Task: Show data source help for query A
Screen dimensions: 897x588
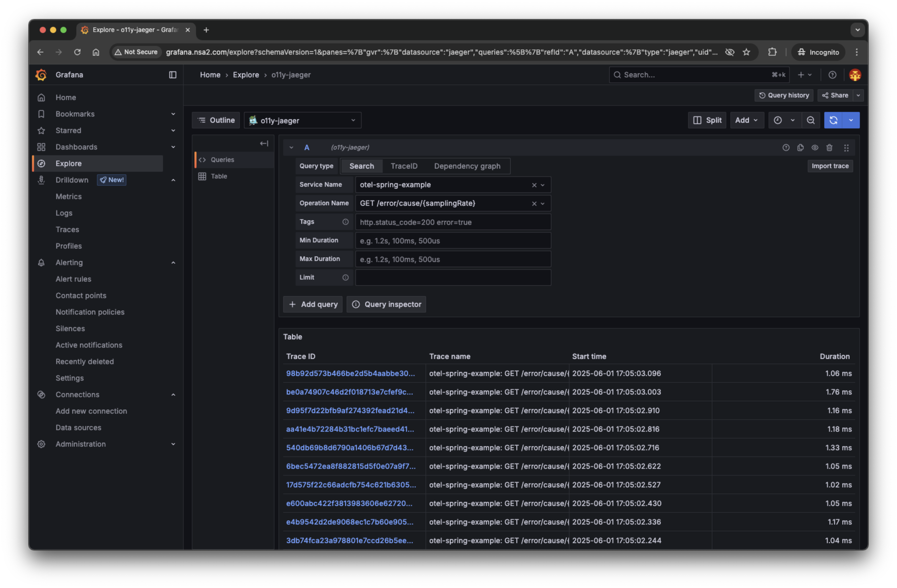Action: [786, 147]
